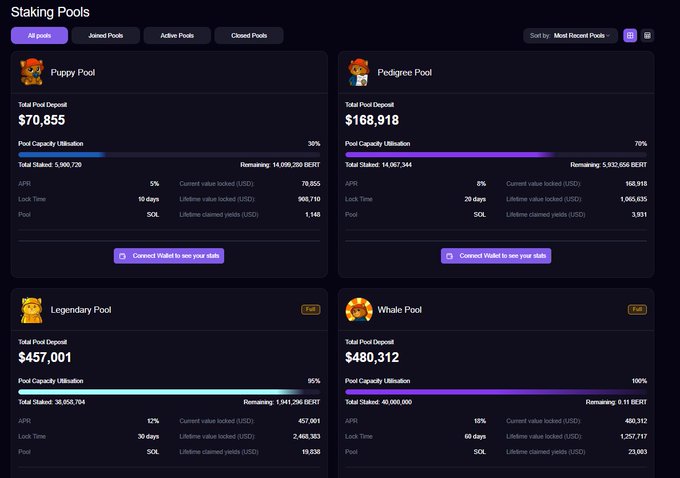Click the $70,855 total deposit value
Image resolution: width=680 pixels, height=478 pixels.
pos(42,120)
